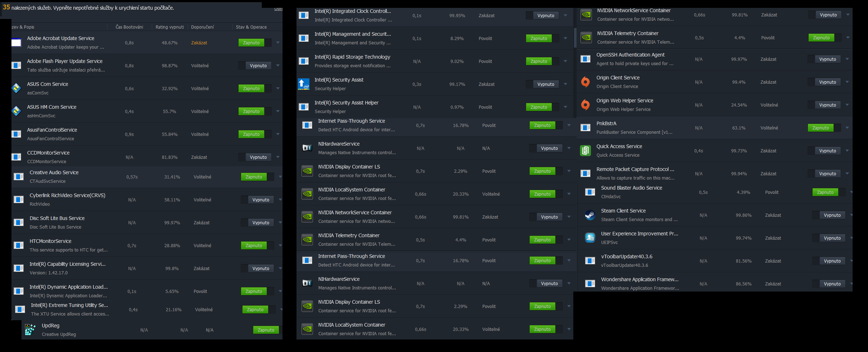
Task: Click the Intel Extreme Tuning Utility icon
Action: click(20, 309)
